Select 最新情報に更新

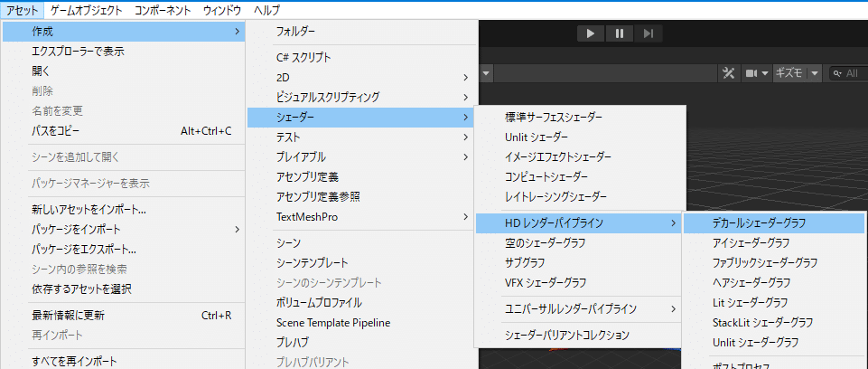click(124, 316)
